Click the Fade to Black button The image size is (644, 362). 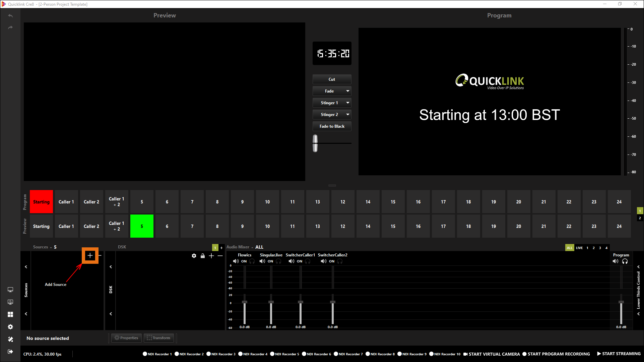pos(332,126)
